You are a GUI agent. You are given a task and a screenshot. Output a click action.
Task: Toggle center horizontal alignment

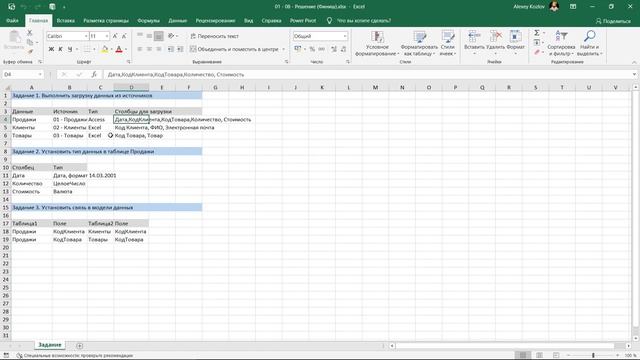149,49
